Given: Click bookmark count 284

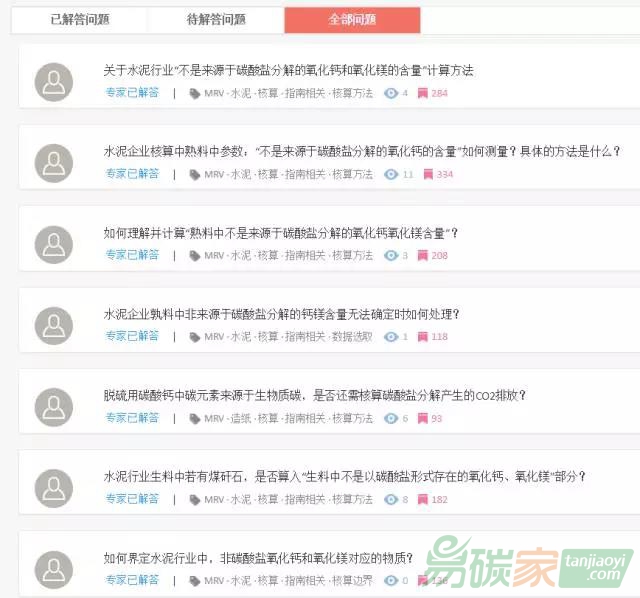Looking at the screenshot, I should click(x=440, y=93).
